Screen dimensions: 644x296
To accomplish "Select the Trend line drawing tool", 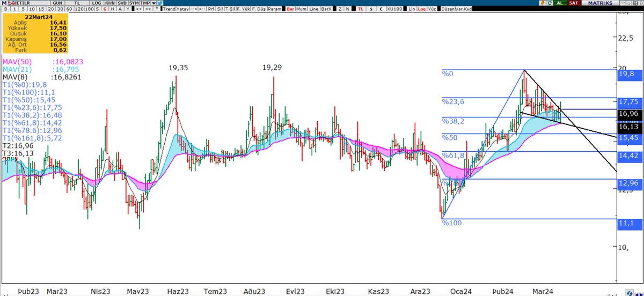I will pyautogui.click(x=169, y=9).
